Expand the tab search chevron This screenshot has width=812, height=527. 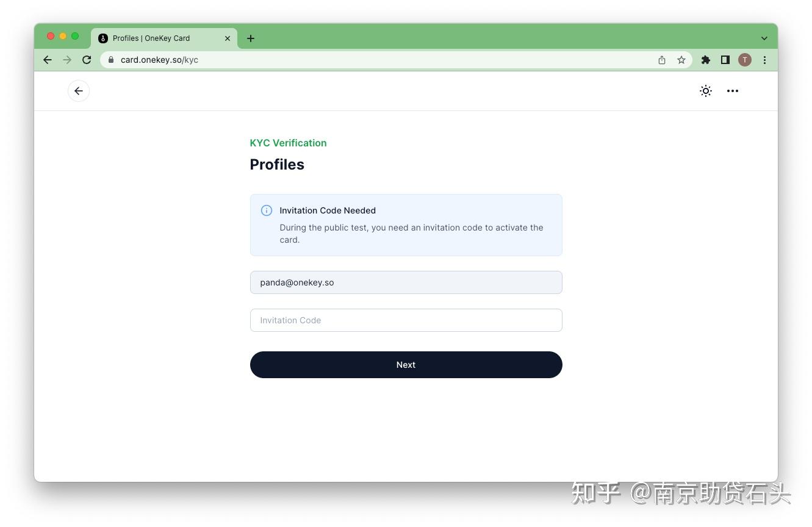764,38
